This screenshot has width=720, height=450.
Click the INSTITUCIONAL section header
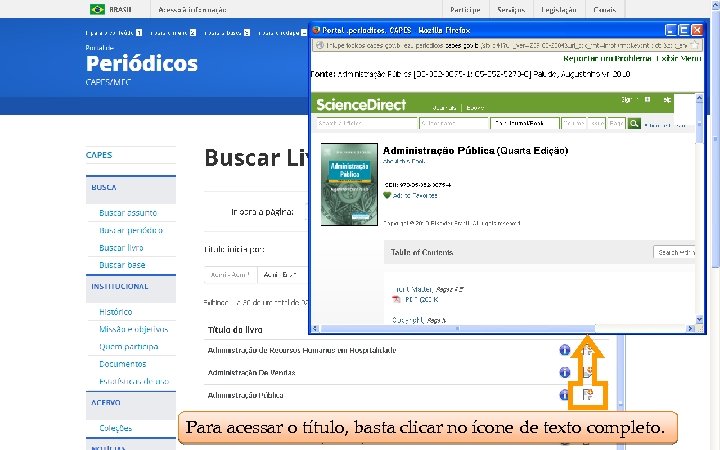(x=131, y=288)
